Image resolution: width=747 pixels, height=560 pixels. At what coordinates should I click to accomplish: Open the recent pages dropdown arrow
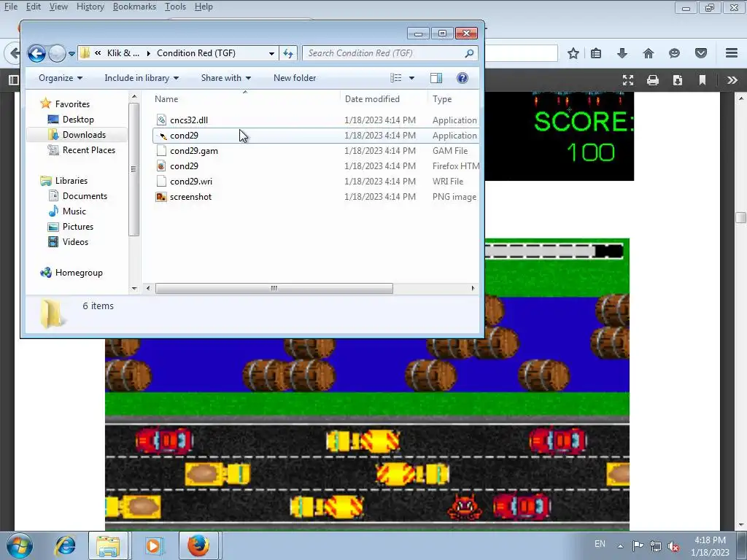pyautogui.click(x=71, y=54)
